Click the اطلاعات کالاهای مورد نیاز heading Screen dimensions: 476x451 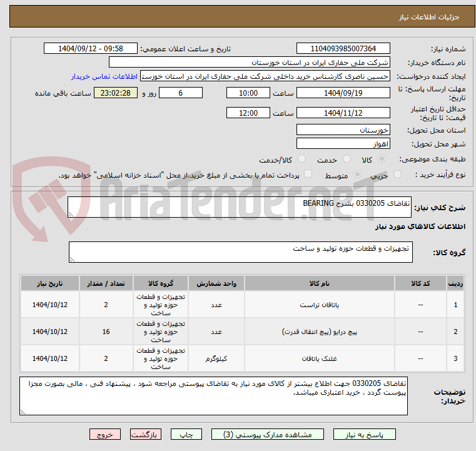(x=420, y=226)
